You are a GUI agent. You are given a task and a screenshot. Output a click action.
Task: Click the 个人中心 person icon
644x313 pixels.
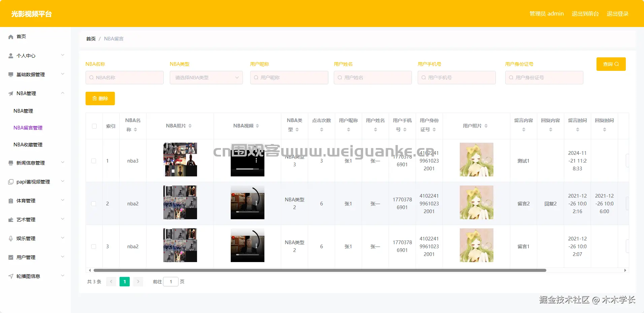coord(11,56)
